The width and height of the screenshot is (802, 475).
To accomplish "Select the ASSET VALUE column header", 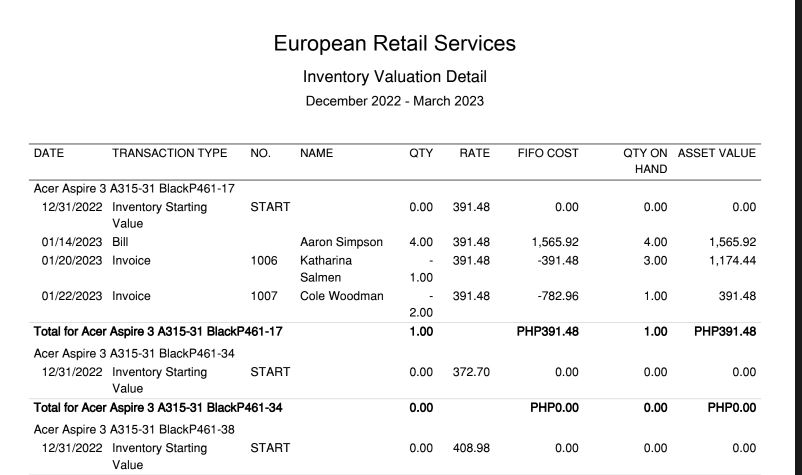I will tap(716, 154).
